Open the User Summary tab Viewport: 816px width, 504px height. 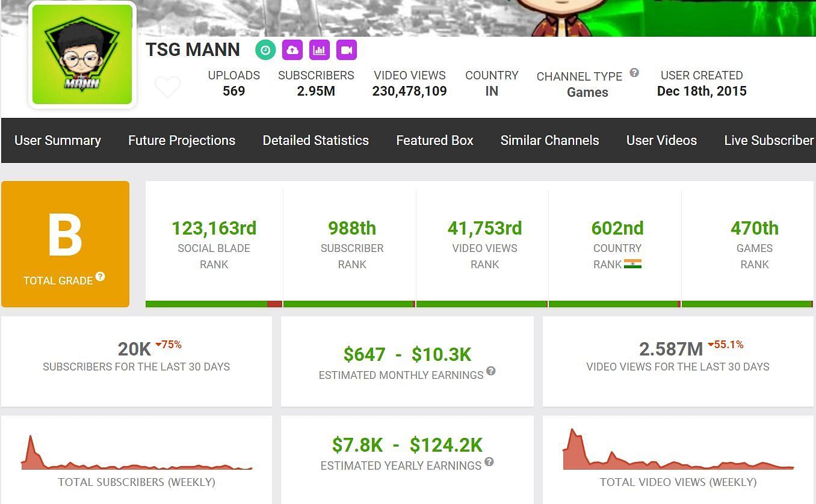(x=58, y=140)
